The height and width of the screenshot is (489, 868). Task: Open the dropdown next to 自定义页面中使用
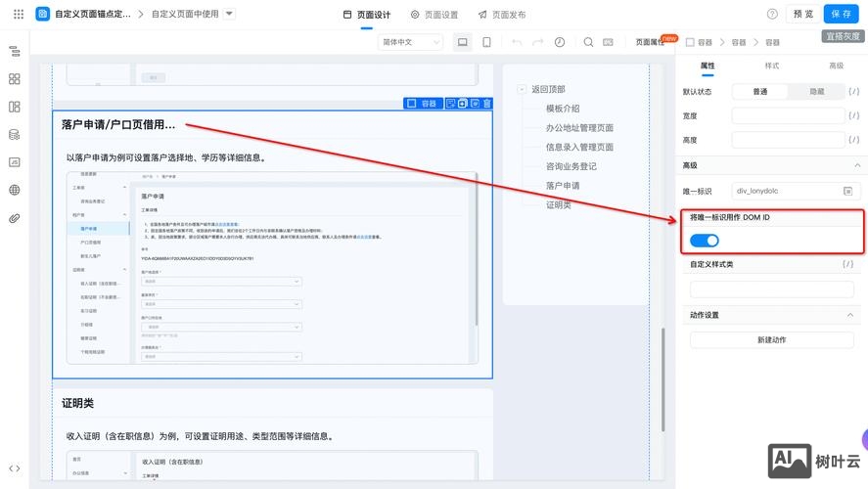[230, 14]
